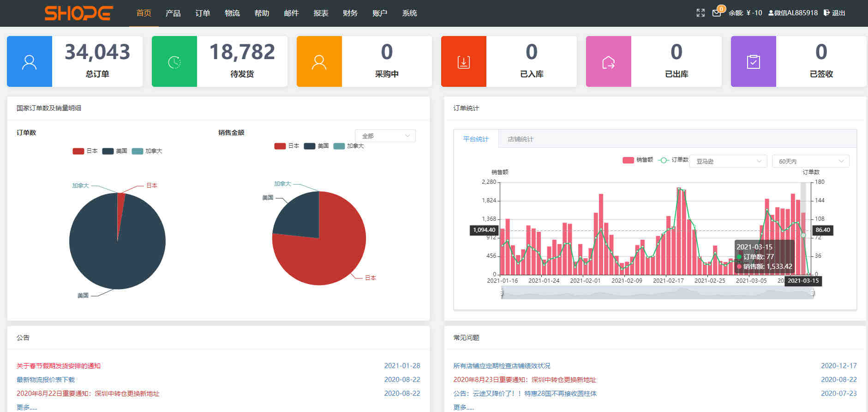This screenshot has width=868, height=412.
Task: Click the orange purchasing user icon
Action: coord(319,62)
